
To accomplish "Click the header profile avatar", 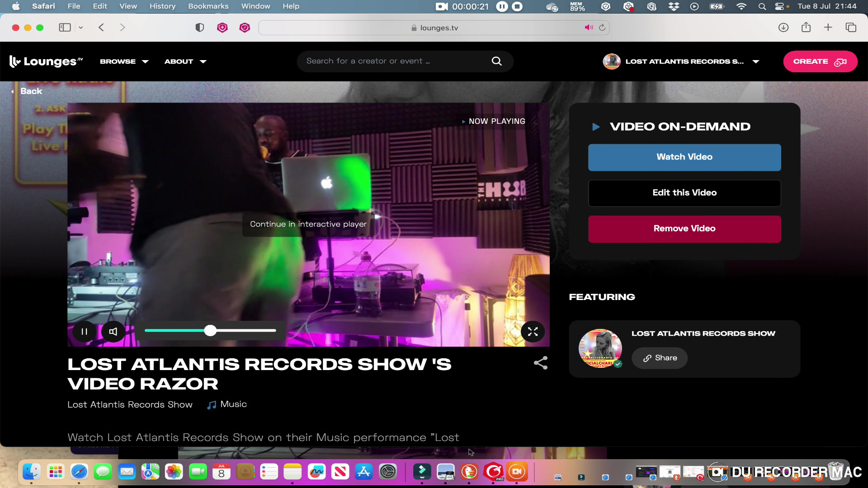I will [x=611, y=61].
